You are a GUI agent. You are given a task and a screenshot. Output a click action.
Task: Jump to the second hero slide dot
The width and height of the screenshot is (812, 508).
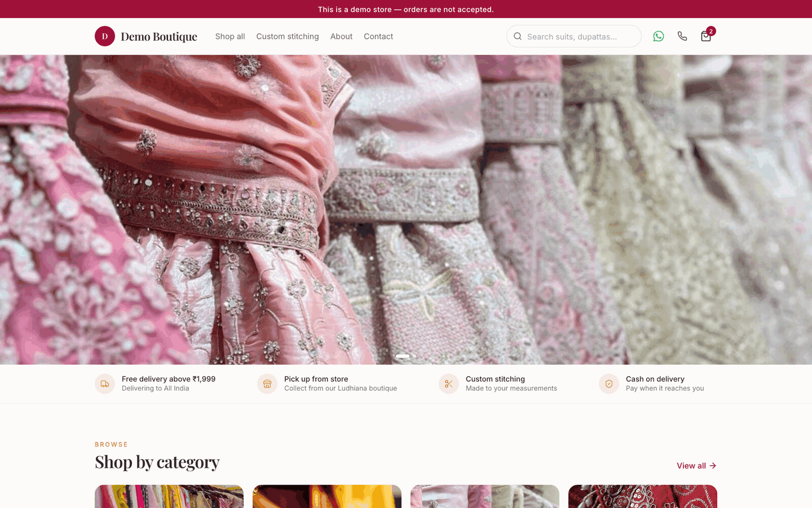point(414,356)
